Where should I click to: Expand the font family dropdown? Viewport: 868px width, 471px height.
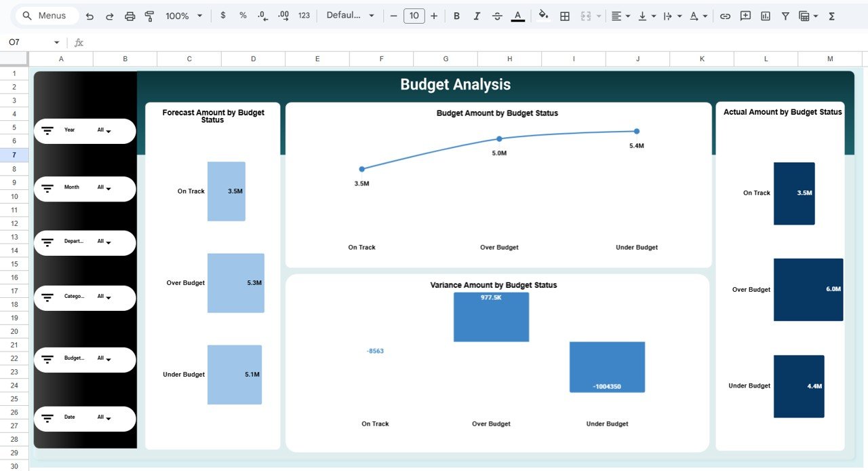(350, 16)
